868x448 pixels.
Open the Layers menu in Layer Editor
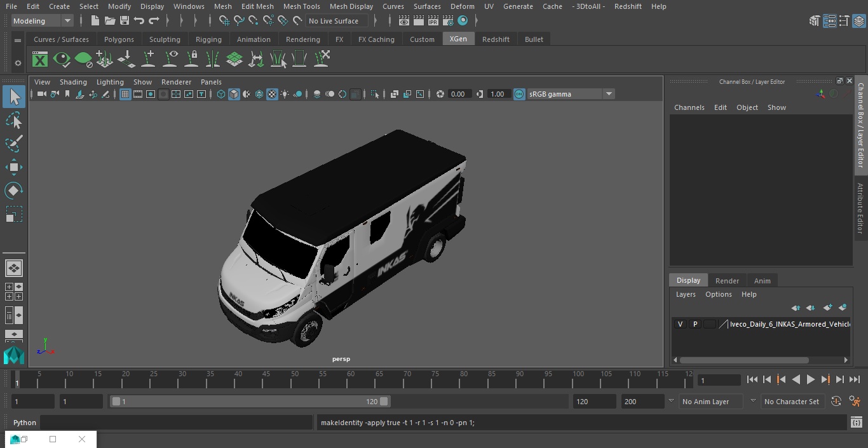click(685, 294)
